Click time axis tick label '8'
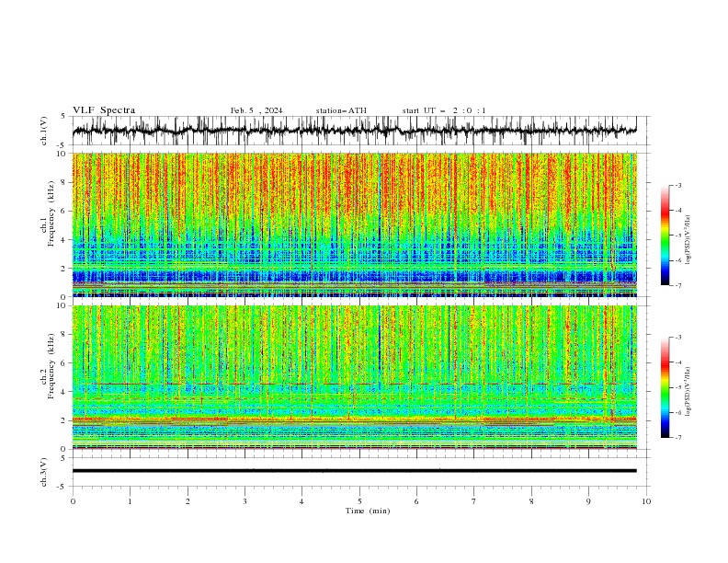This screenshot has height=563, width=728. click(531, 501)
